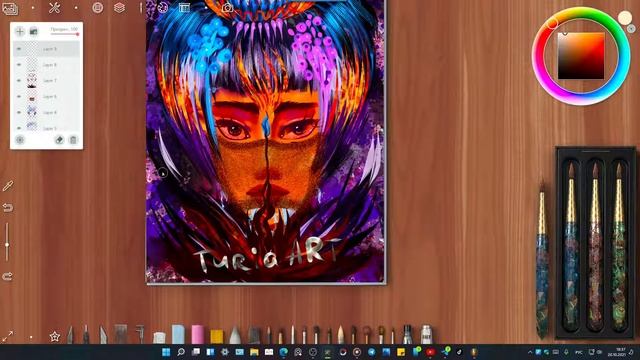The width and height of the screenshot is (640, 360).
Task: Select the yellow sponge block
Action: coord(216,336)
